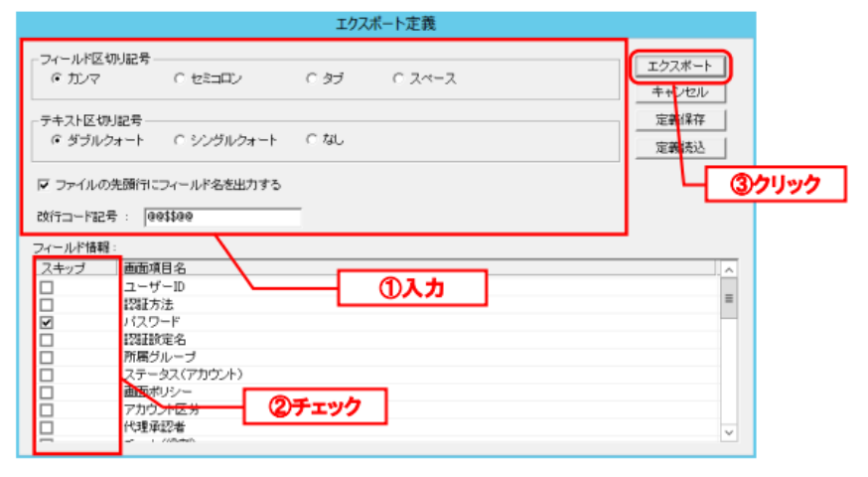Select the 認証方法 row text

click(x=148, y=305)
